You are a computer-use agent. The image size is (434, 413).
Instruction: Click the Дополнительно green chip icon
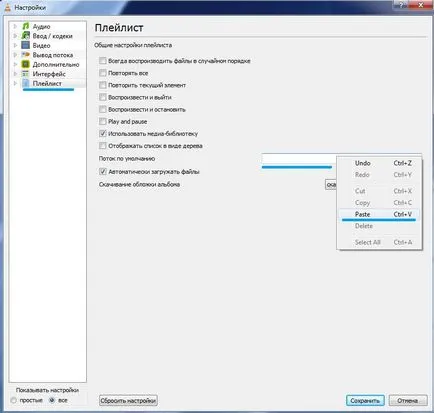coord(26,64)
